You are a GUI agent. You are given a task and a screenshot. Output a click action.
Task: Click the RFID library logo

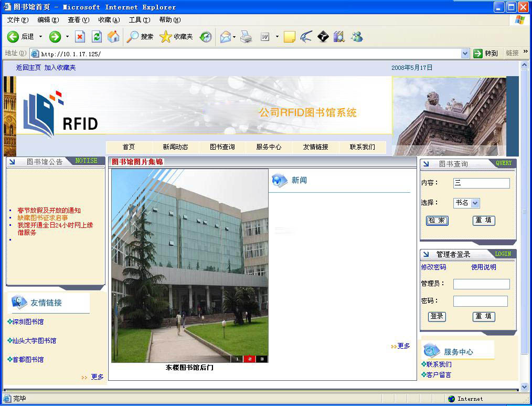point(60,114)
